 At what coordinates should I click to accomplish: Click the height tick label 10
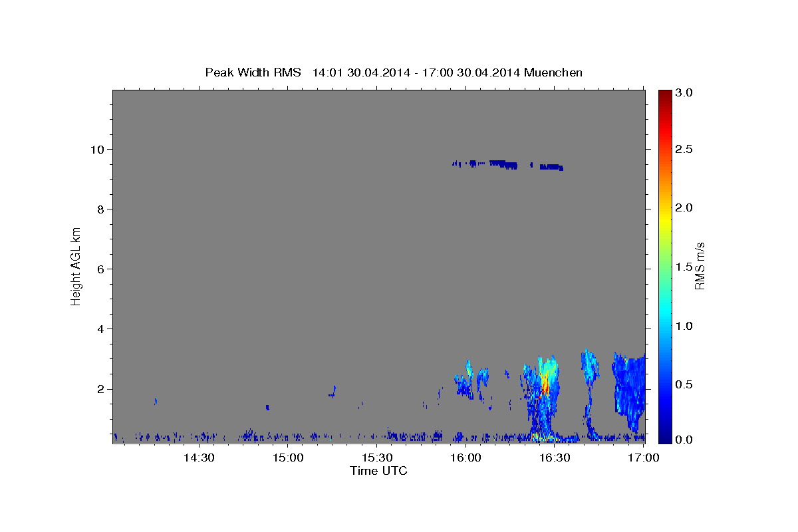tap(98, 149)
